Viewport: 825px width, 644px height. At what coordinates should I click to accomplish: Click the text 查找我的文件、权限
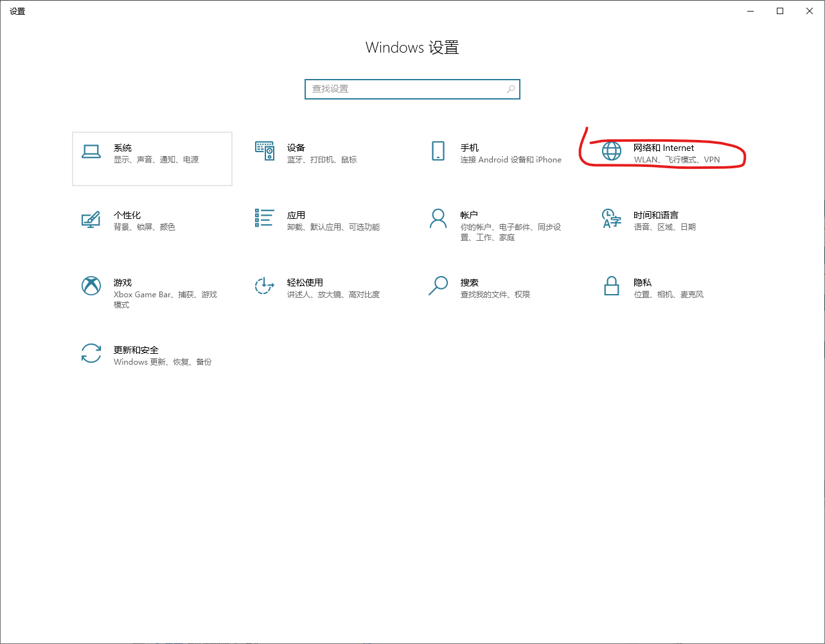495,295
